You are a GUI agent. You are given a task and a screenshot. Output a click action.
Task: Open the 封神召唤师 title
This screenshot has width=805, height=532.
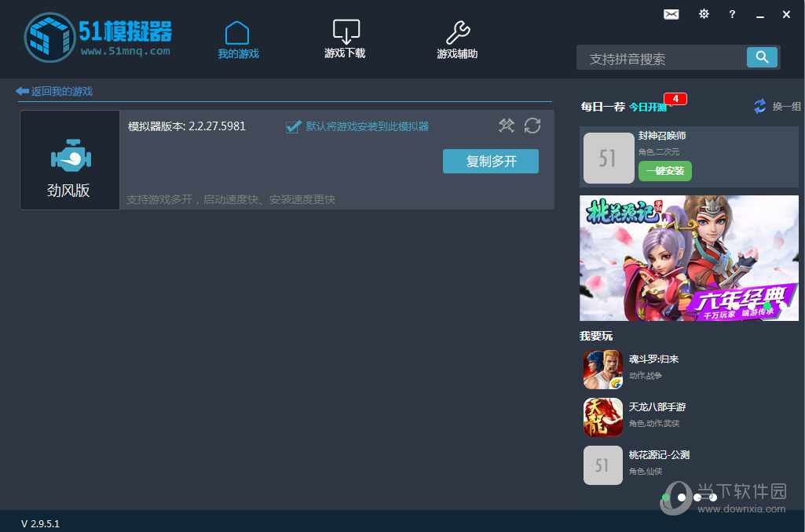pyautogui.click(x=662, y=136)
